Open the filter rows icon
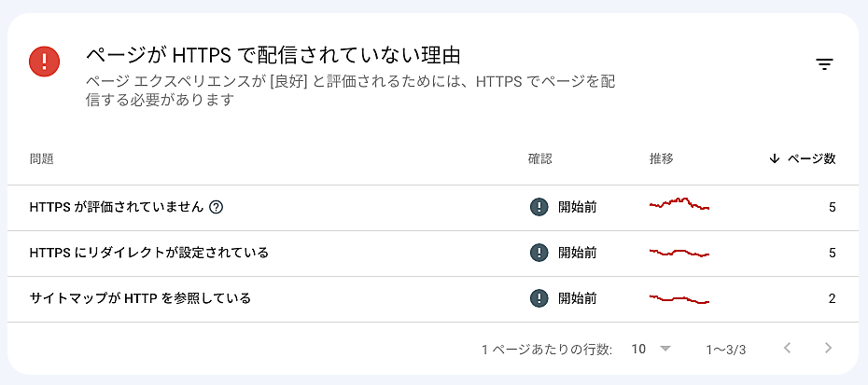Image resolution: width=868 pixels, height=385 pixels. click(x=824, y=64)
